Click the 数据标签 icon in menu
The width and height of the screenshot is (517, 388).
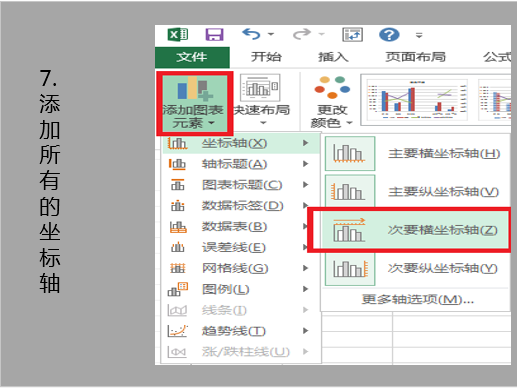[177, 206]
